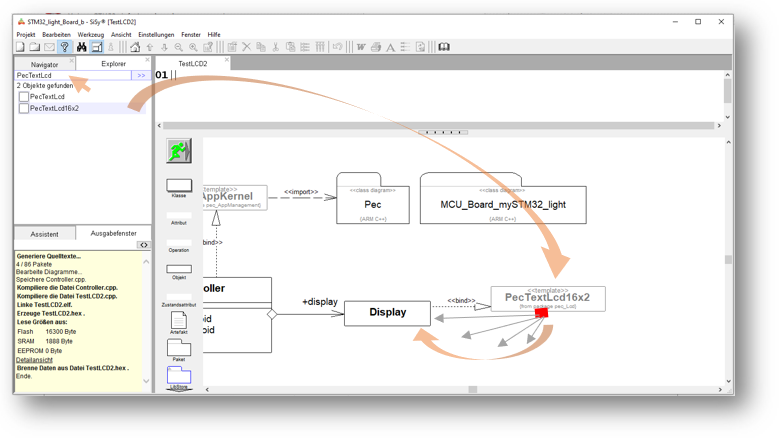Click the binoculars search toolbar icon
The height and width of the screenshot is (438, 779).
click(x=81, y=47)
